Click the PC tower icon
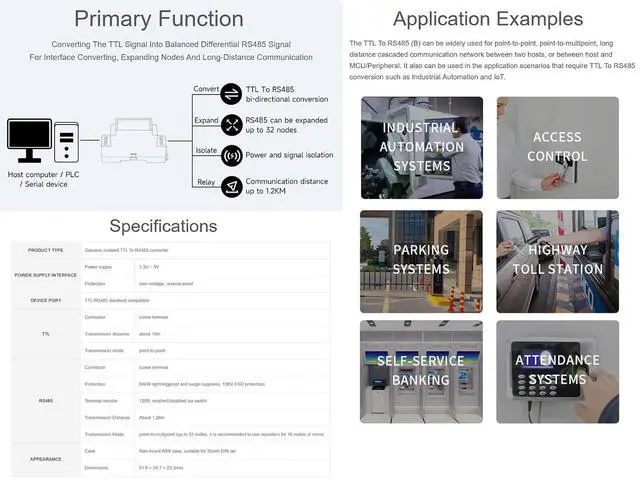The width and height of the screenshot is (640, 480). [67, 142]
